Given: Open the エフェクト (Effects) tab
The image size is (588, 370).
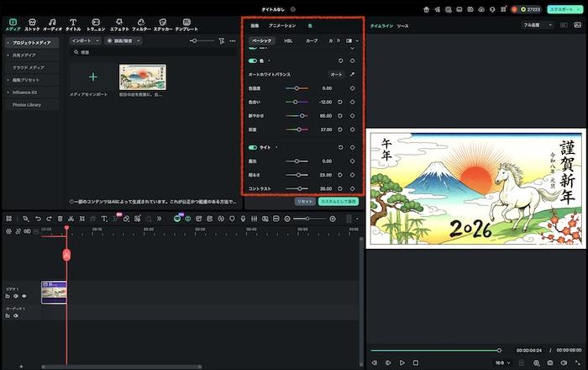Looking at the screenshot, I should [119, 24].
